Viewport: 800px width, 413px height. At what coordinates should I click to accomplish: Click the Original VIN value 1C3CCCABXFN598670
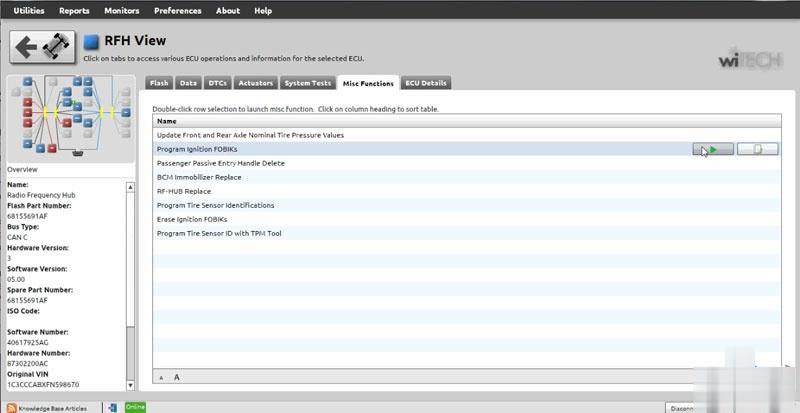(43, 384)
